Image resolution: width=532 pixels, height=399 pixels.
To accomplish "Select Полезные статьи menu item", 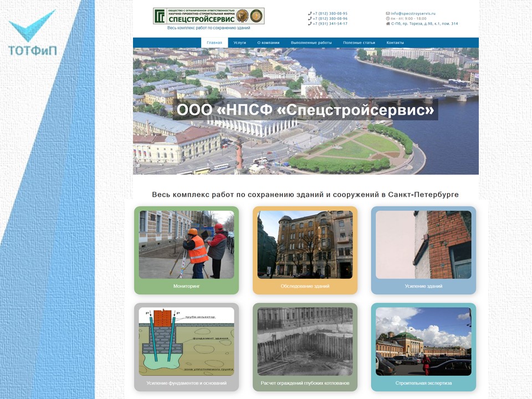I will pos(359,43).
